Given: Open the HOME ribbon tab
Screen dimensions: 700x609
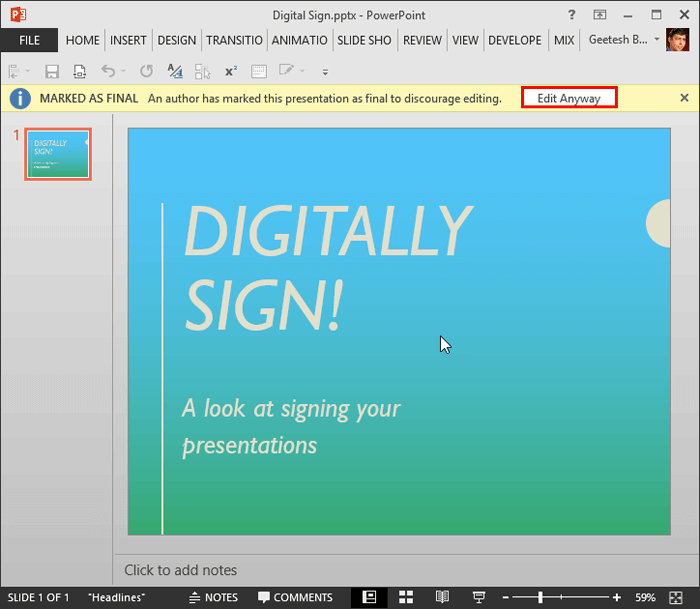Looking at the screenshot, I should tap(83, 40).
